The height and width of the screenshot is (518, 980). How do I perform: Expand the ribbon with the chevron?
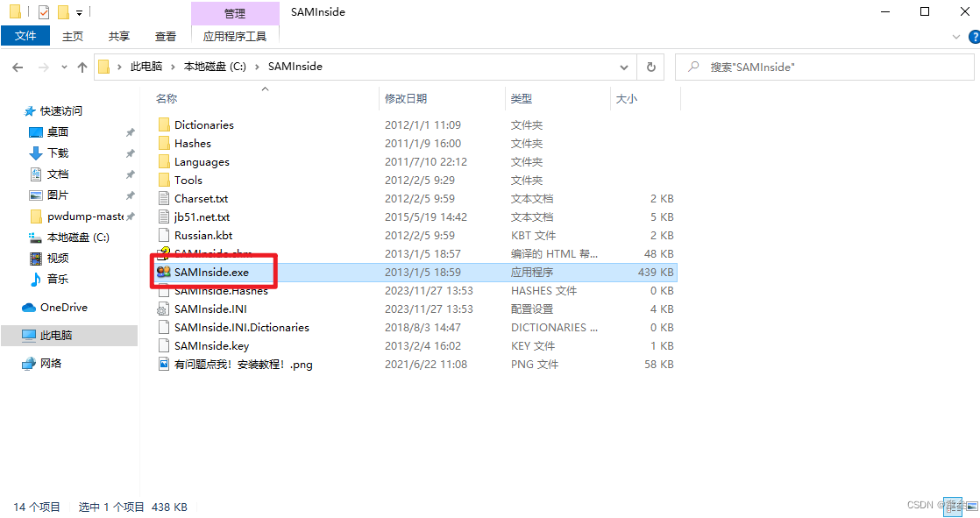(x=955, y=37)
